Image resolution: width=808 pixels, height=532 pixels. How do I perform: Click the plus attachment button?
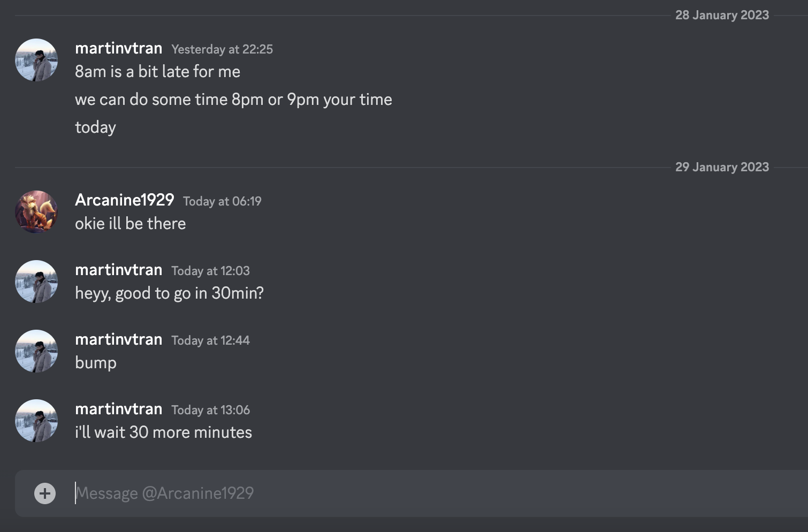point(45,493)
